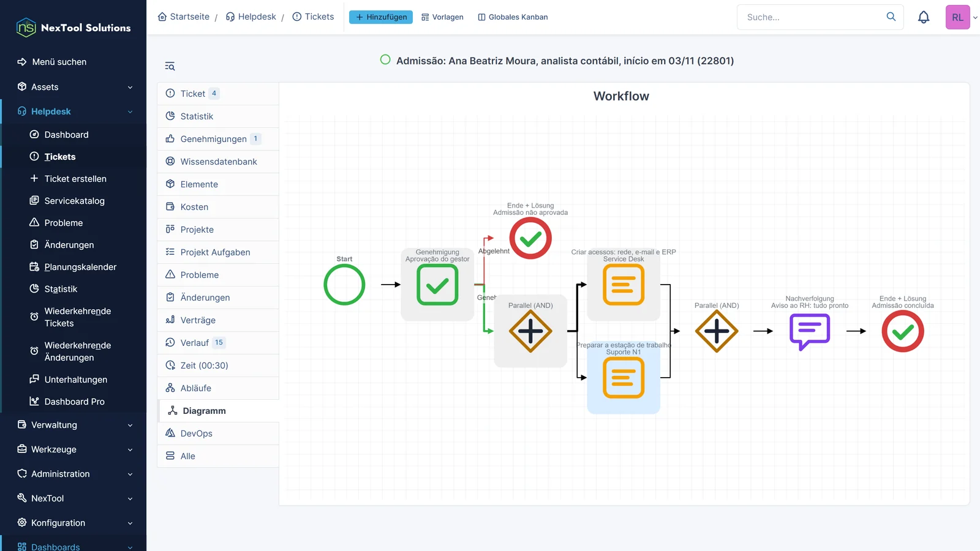The image size is (980, 551).
Task: Expand the Assets menu
Action: (x=73, y=87)
